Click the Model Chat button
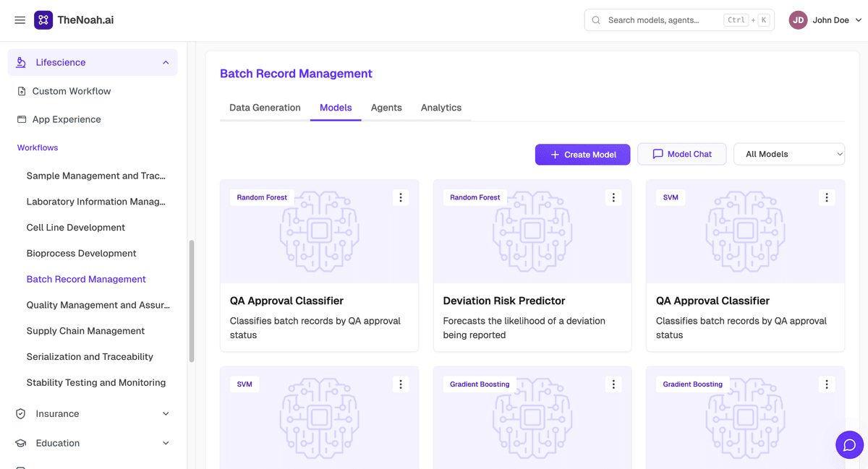 (x=681, y=154)
